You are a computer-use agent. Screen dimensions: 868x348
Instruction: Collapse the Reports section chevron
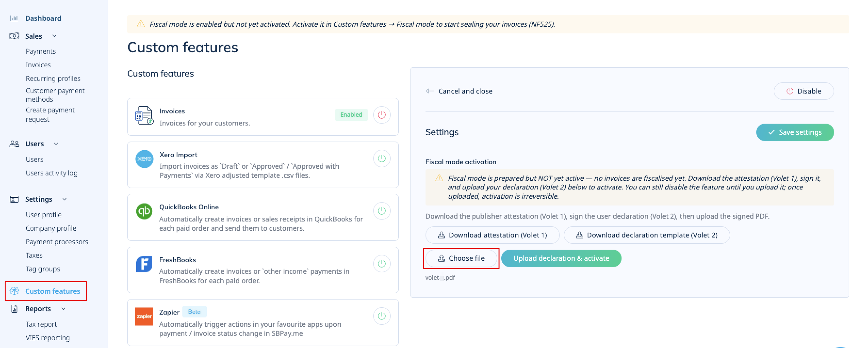pyautogui.click(x=63, y=309)
